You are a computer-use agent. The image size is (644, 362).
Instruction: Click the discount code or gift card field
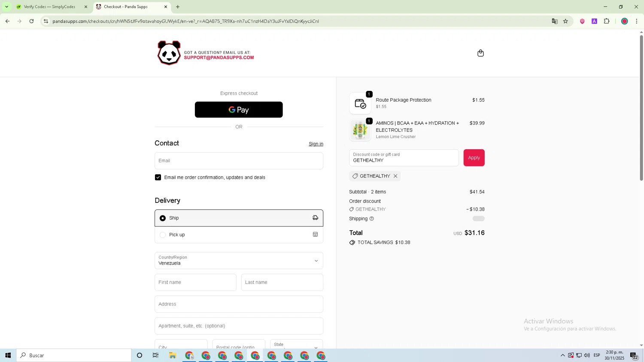[404, 158]
